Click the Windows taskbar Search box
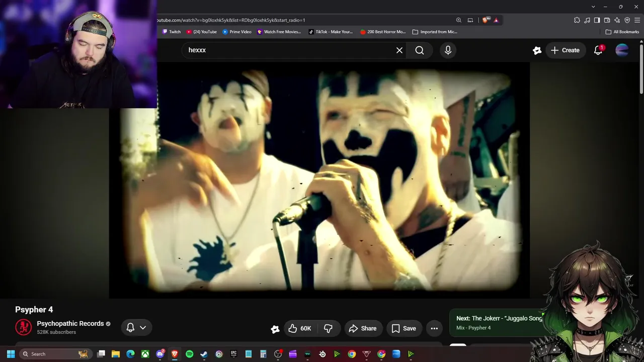 pos(55,354)
